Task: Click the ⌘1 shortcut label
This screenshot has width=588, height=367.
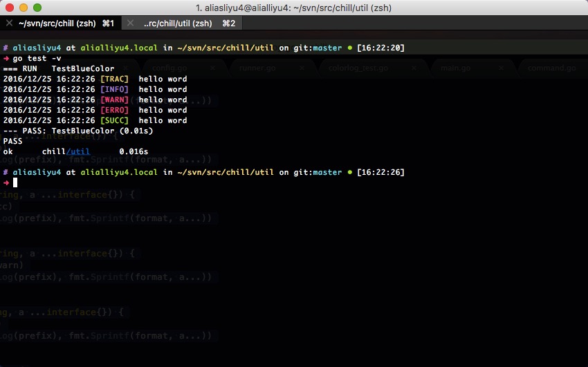Action: click(108, 23)
